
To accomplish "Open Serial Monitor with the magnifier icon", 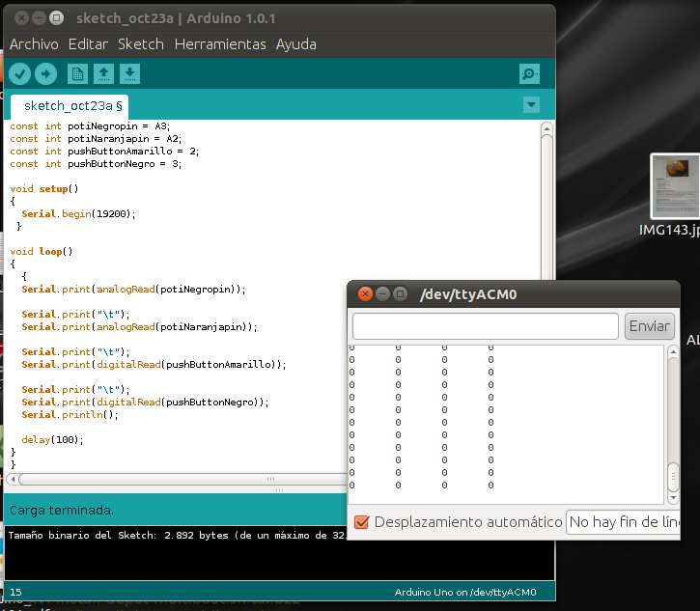I will click(x=529, y=73).
